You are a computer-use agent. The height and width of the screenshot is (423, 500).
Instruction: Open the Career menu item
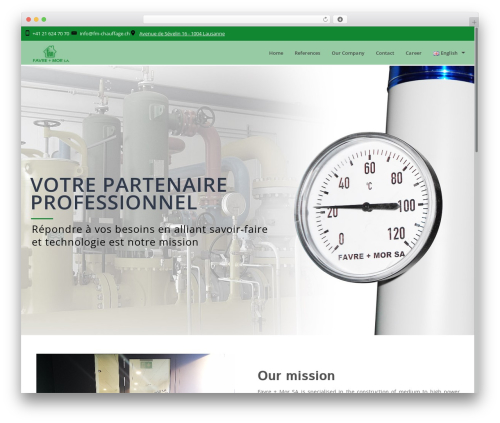[413, 53]
